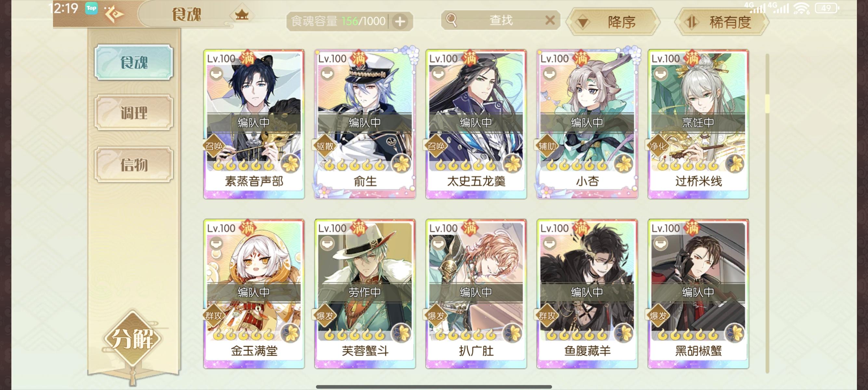Tap 辅助 role badge on 小杏
This screenshot has height=390, width=868.
pyautogui.click(x=547, y=146)
